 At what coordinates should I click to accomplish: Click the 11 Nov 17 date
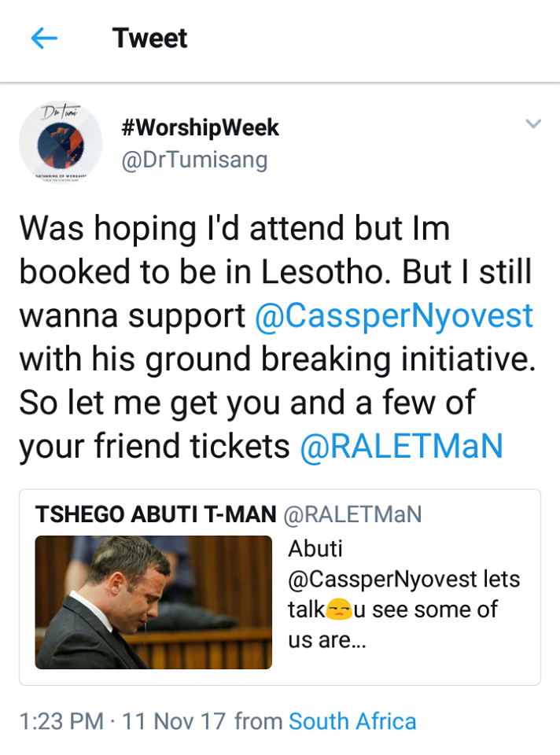pos(174,721)
